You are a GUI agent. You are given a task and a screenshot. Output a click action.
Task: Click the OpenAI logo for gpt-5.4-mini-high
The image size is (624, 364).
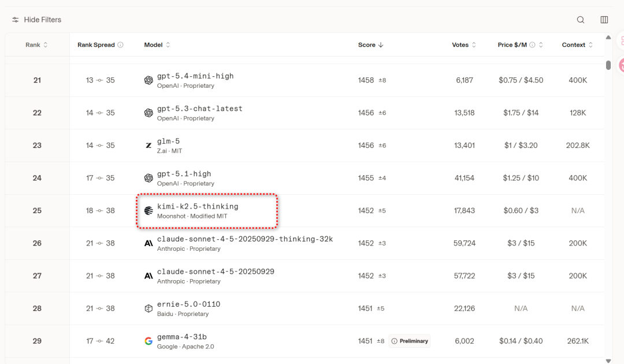coord(148,80)
